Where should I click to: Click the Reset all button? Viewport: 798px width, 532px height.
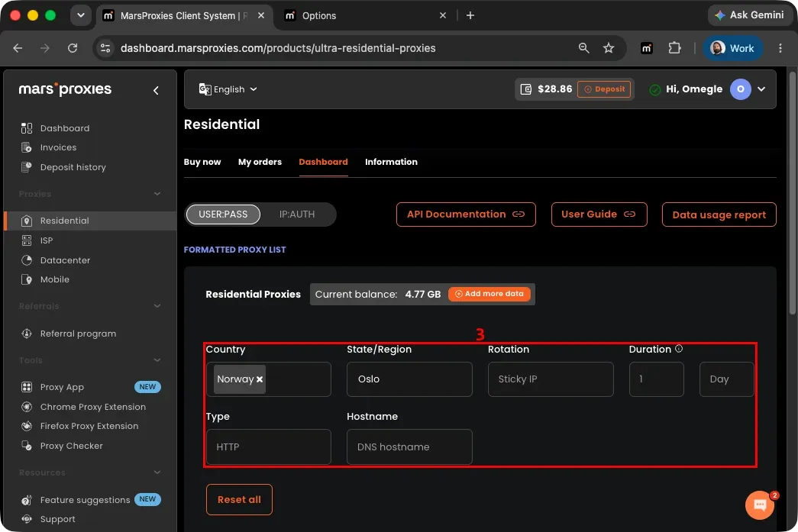point(239,500)
